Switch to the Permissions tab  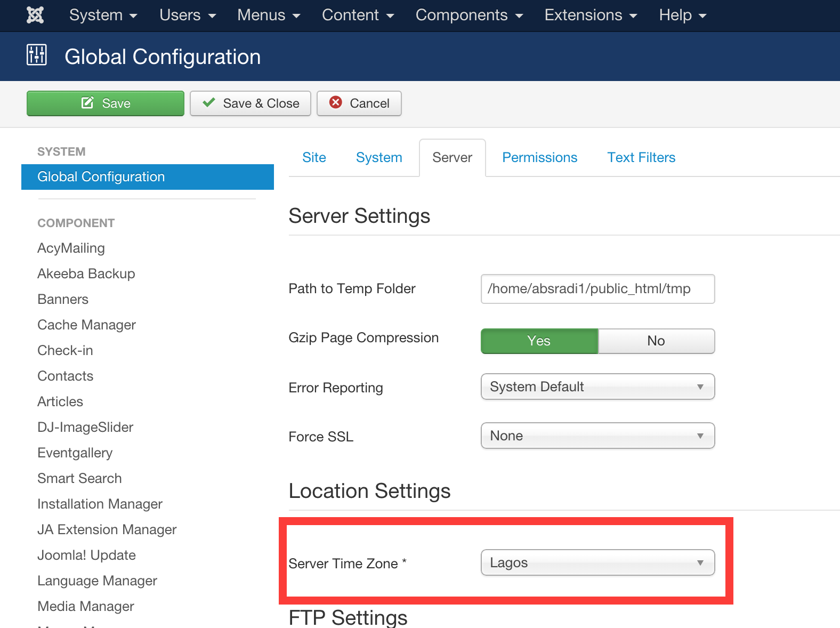pos(539,158)
